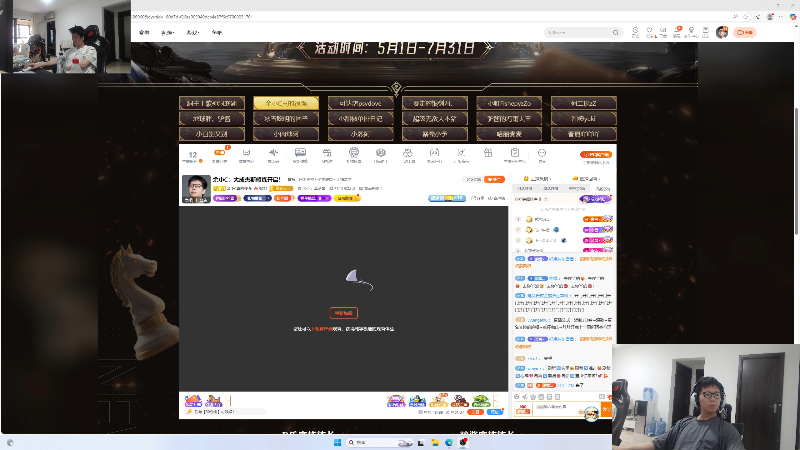800x450 pixels.
Task: Click the yellow badge under stream title
Action: 347,198
